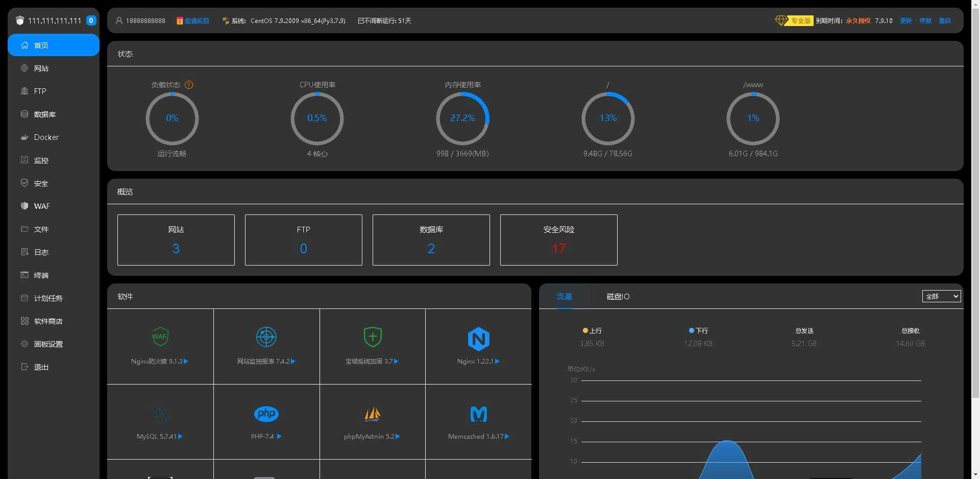Expand the arrow beside Nginx防火墙 9.1.3
The width and height of the screenshot is (980, 479).
(x=186, y=362)
